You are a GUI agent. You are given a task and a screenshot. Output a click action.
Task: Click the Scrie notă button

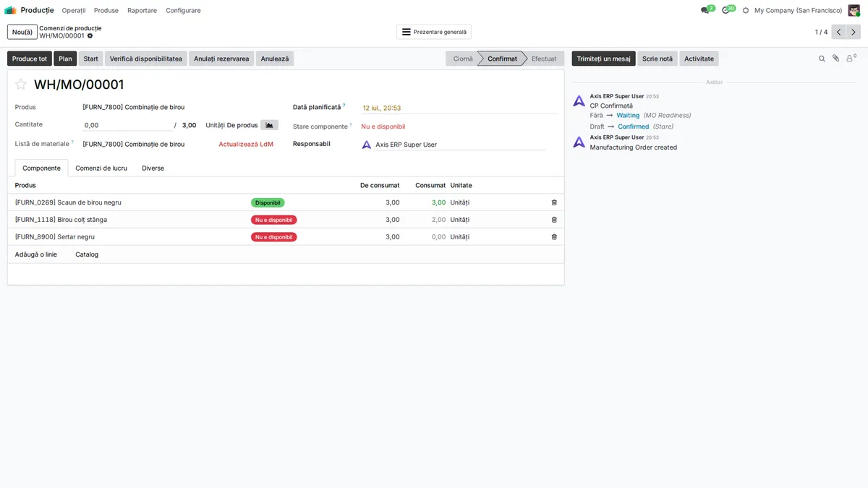tap(658, 59)
